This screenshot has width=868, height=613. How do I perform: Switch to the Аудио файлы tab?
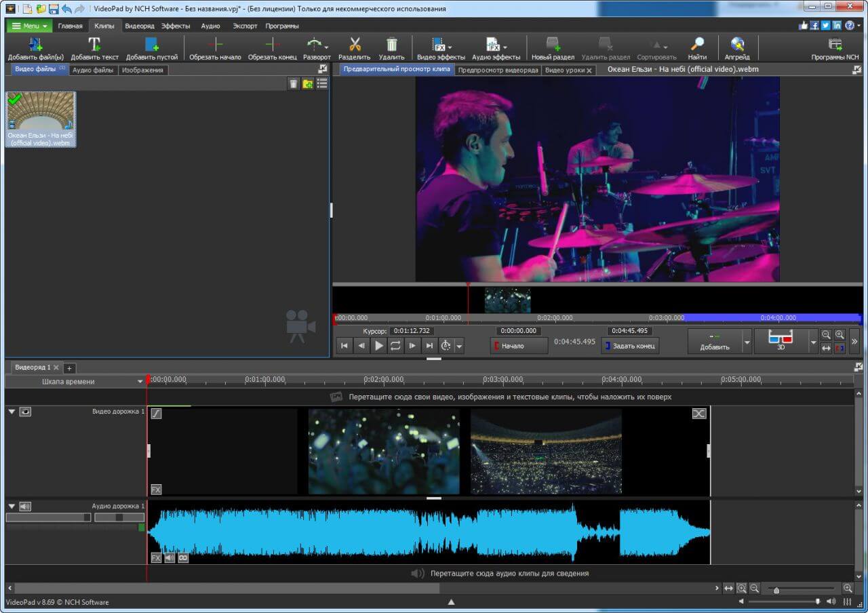click(93, 70)
